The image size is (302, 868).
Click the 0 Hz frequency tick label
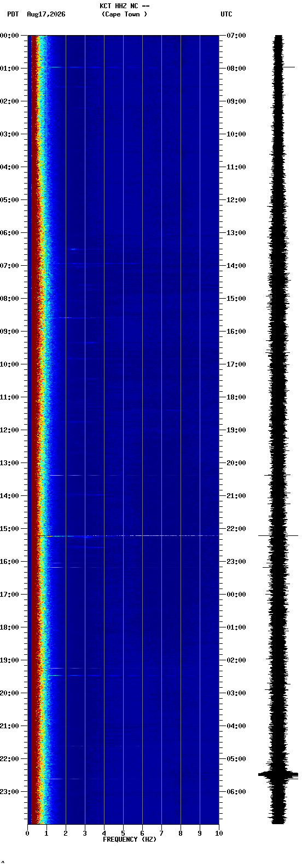coord(27,833)
